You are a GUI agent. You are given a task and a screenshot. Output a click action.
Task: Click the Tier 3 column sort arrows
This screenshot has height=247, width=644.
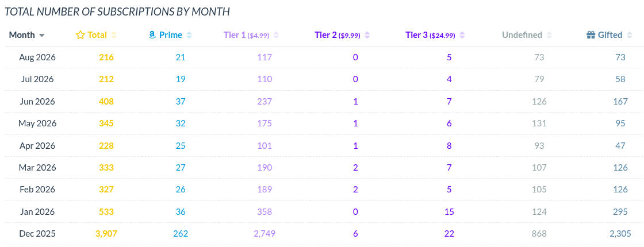point(462,35)
